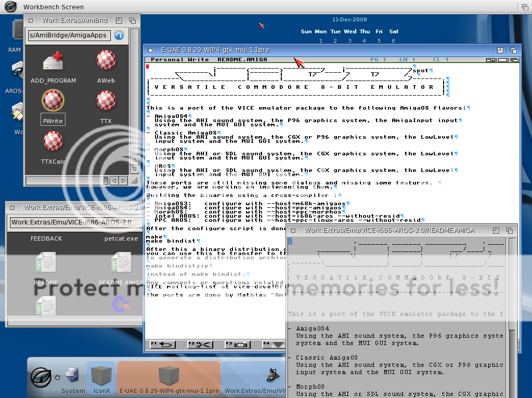Click the first gadget right of CL 1
Screen dimensions: 532x398
pos(490,60)
